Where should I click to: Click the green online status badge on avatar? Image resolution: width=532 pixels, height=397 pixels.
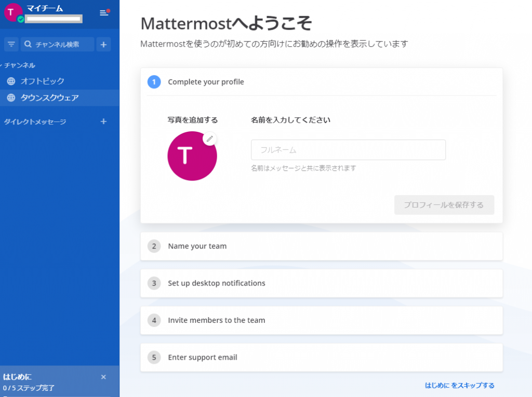click(21, 19)
